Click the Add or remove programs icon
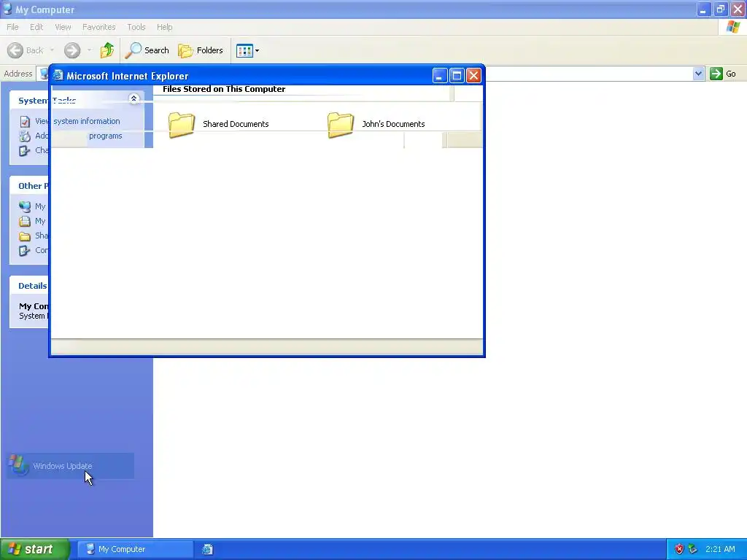 [25, 136]
